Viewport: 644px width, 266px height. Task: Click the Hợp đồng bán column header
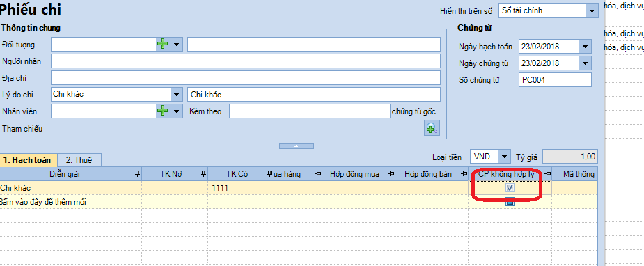coord(432,174)
